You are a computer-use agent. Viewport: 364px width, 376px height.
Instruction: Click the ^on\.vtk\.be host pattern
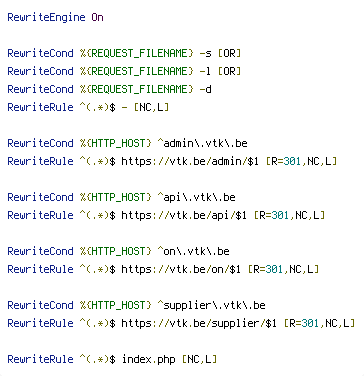(x=193, y=251)
